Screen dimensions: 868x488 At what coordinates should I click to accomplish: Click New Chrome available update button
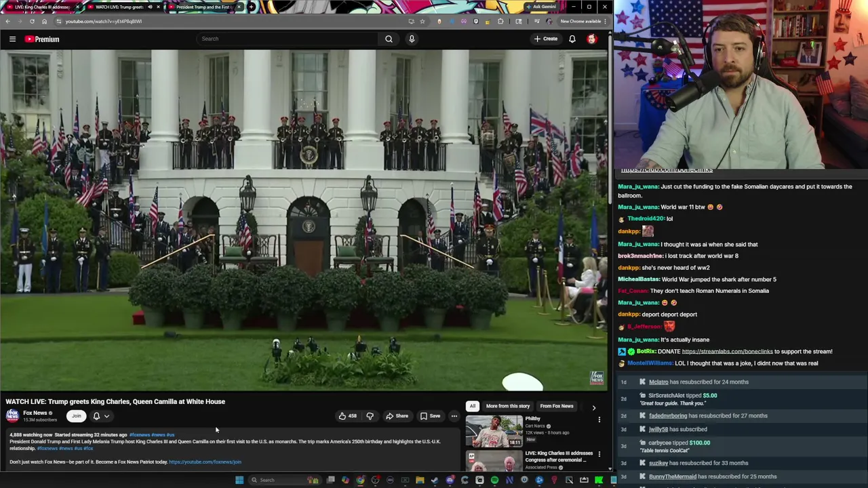(580, 21)
